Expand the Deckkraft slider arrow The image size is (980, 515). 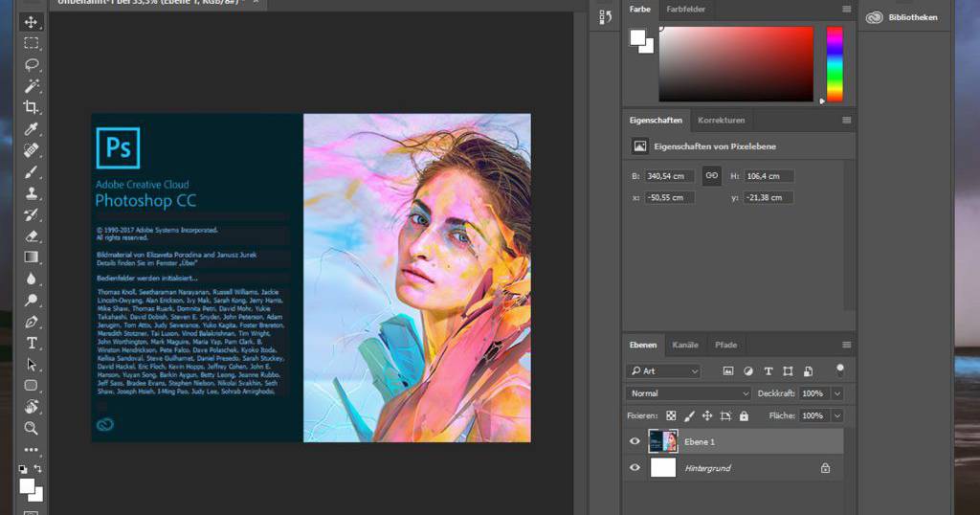[x=836, y=393]
